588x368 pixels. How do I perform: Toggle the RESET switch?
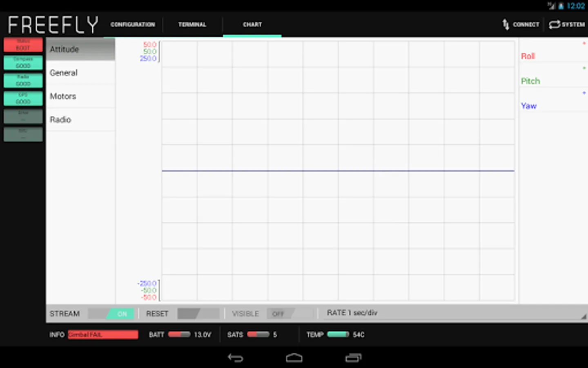click(198, 314)
